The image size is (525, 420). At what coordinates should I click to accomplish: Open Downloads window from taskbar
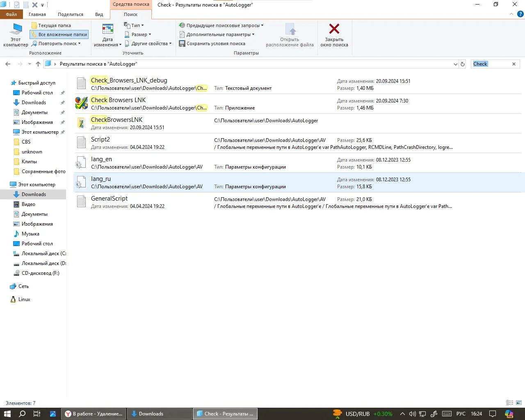click(160, 414)
